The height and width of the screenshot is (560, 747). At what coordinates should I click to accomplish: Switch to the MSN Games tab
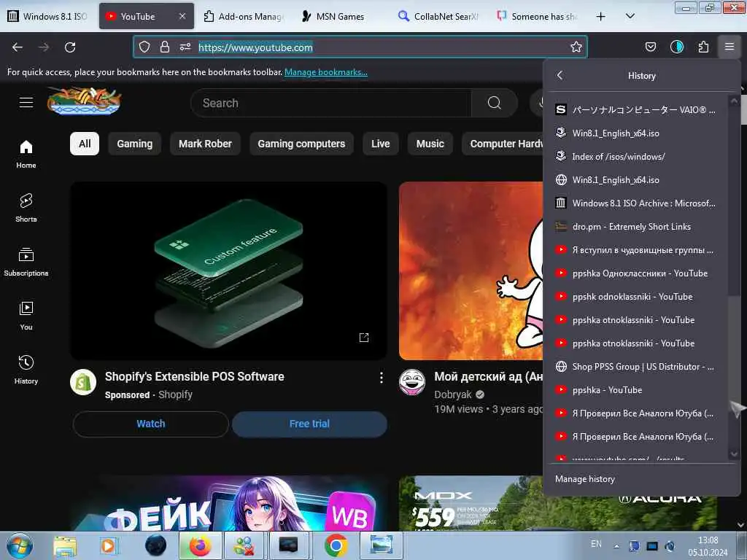pyautogui.click(x=340, y=16)
